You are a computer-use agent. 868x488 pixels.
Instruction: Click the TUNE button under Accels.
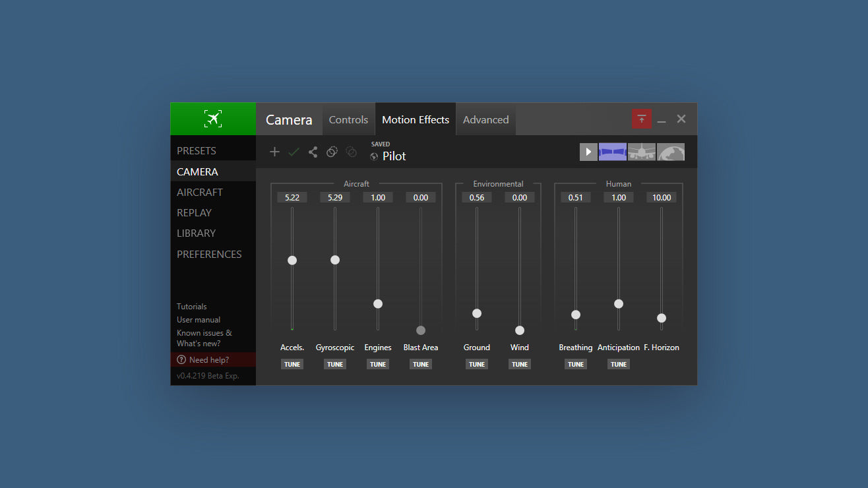click(x=292, y=364)
